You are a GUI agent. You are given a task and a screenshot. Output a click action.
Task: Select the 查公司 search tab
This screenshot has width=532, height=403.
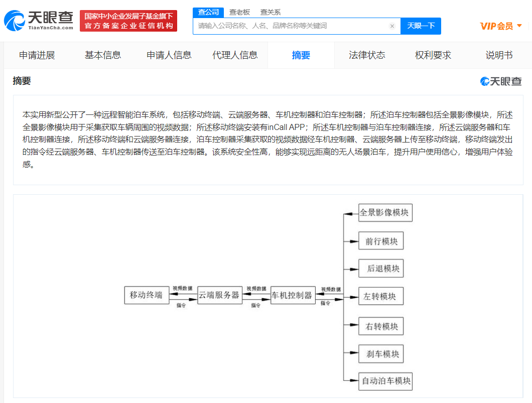(208, 12)
